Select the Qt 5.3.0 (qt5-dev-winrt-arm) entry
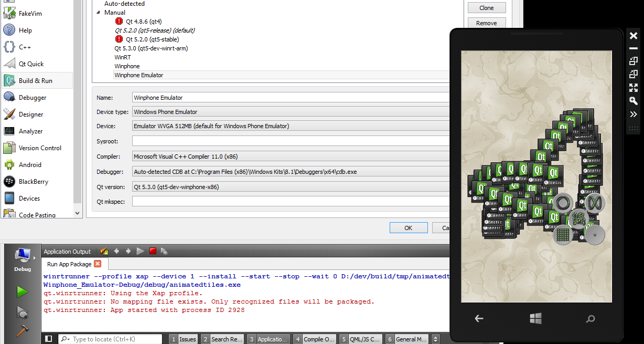The width and height of the screenshot is (644, 344). click(150, 48)
